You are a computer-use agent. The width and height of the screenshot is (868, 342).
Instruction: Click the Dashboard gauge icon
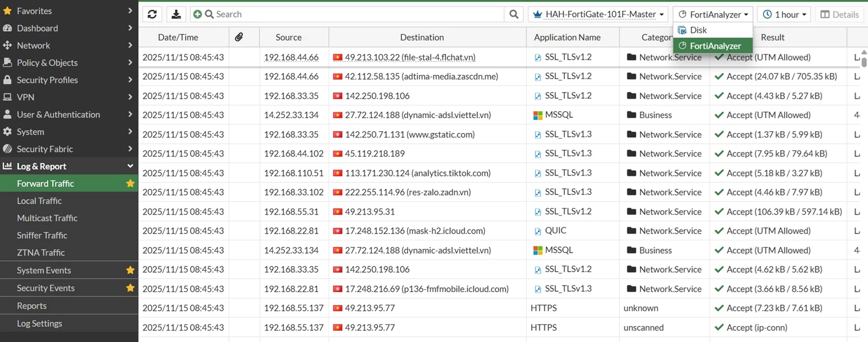(7, 28)
